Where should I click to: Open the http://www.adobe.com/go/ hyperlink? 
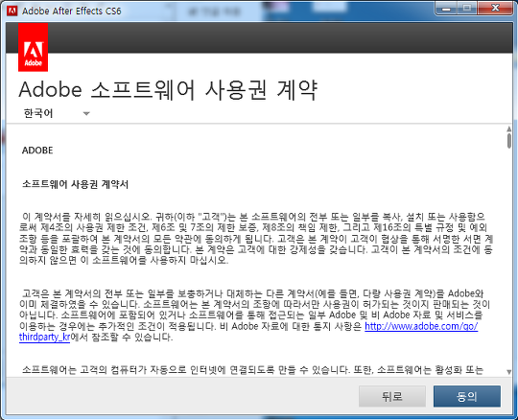point(421,326)
